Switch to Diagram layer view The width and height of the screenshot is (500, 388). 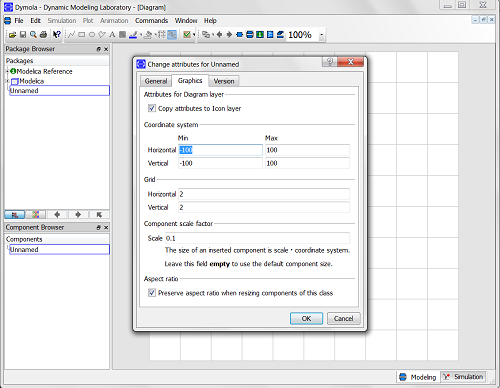click(250, 35)
